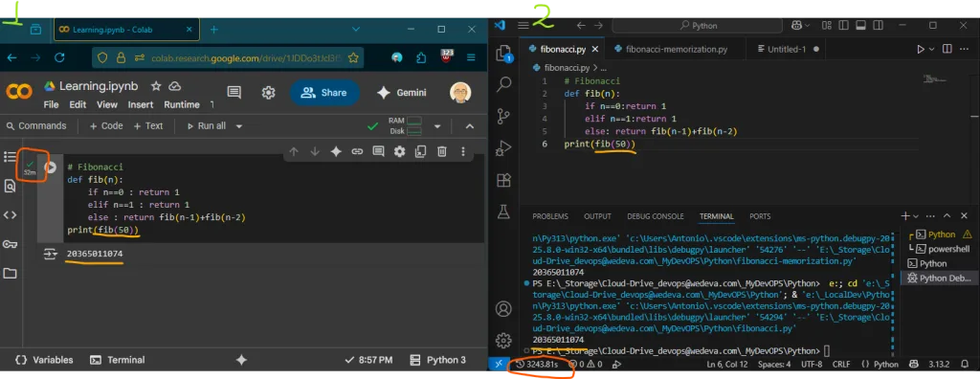Move cell up arrow in cell toolbar
Viewport: 980px width, 379px height.
point(294,151)
